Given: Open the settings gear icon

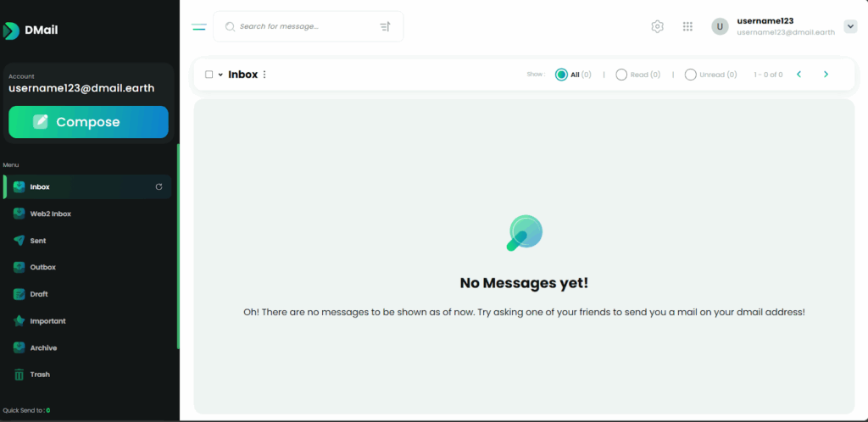Looking at the screenshot, I should [x=657, y=26].
